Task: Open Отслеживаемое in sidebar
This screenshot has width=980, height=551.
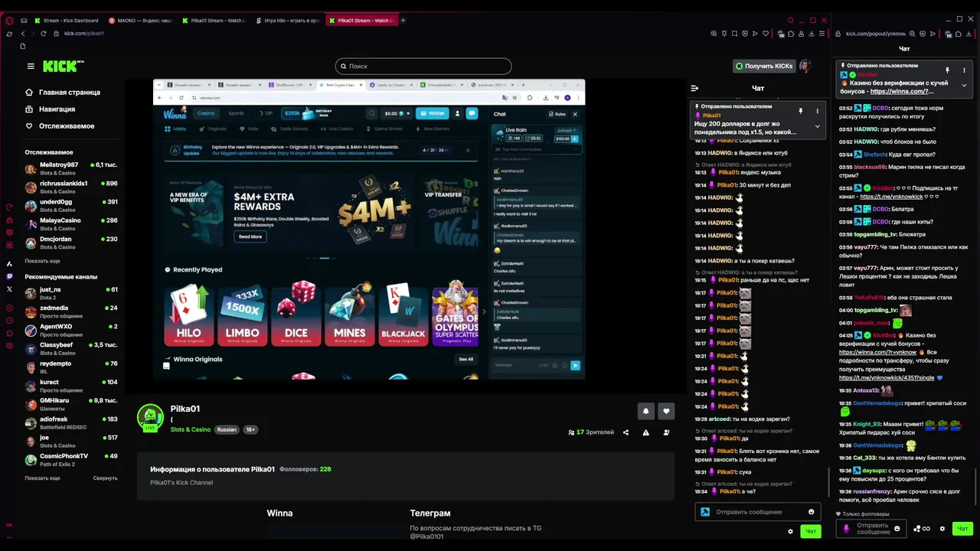Action: (60, 126)
